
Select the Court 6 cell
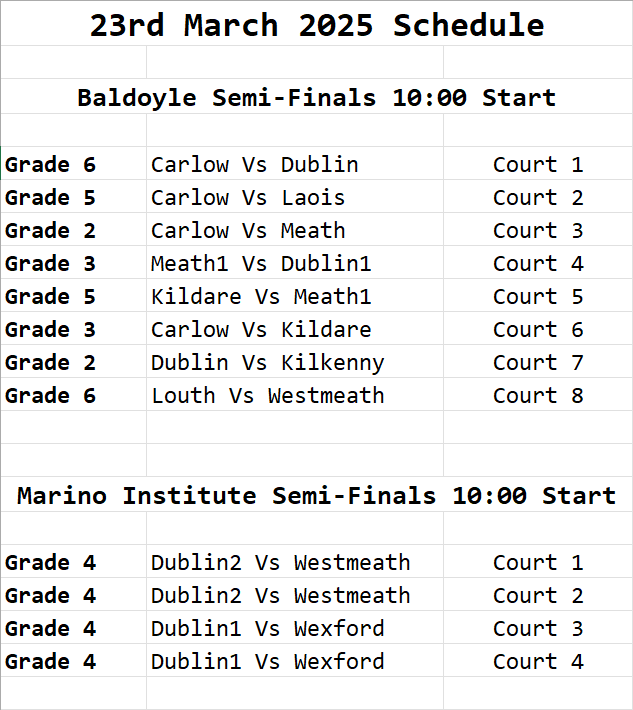tap(537, 329)
